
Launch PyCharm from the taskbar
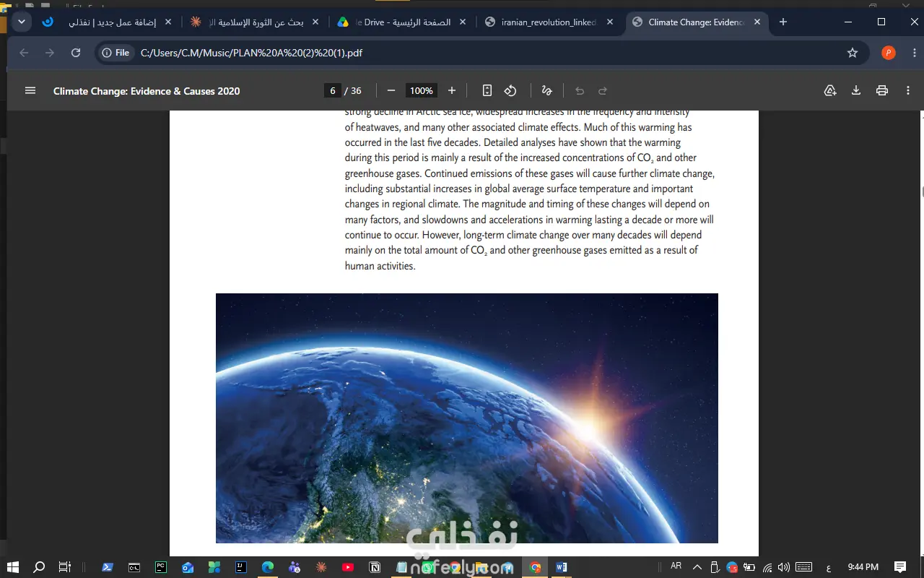[x=161, y=567]
